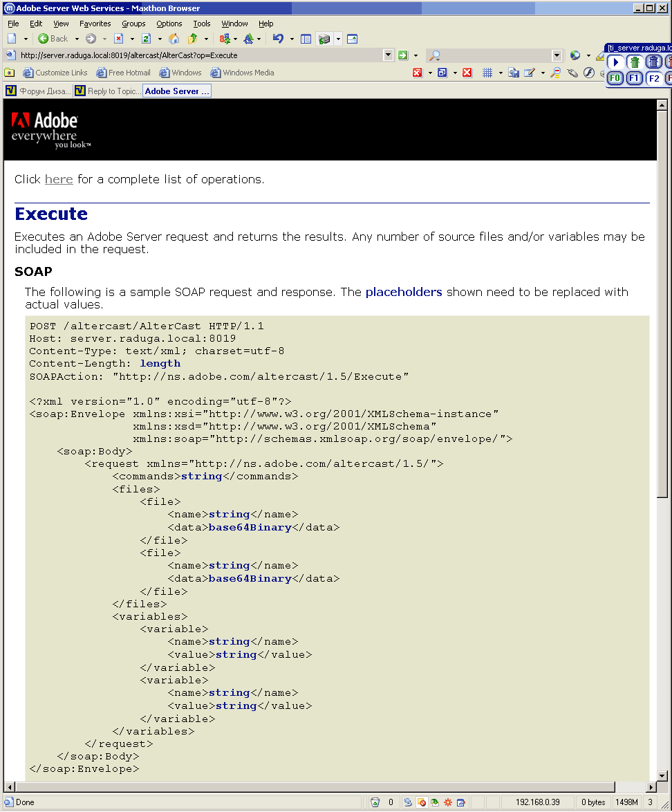Toggle the sidebar panel icon
The image size is (672, 812).
306,39
